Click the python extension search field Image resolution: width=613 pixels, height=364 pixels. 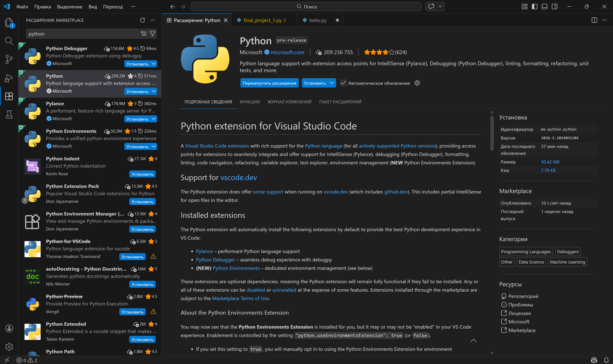tap(84, 34)
